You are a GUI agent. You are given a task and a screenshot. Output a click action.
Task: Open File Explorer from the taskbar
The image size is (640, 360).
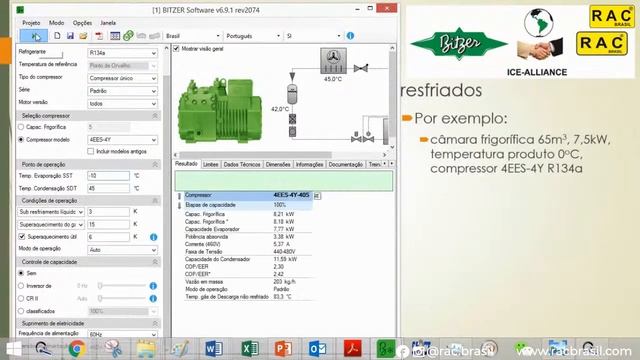[x=146, y=349]
